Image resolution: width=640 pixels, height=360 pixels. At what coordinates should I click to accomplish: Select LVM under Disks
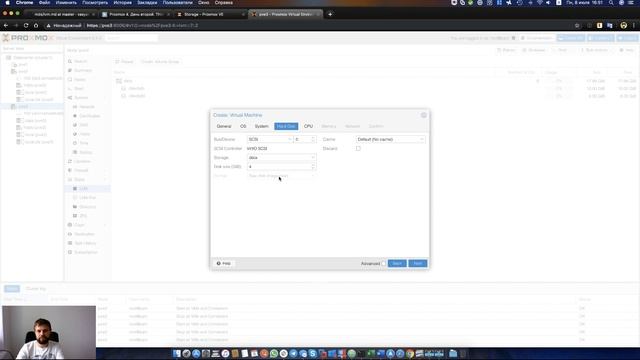tap(87, 189)
